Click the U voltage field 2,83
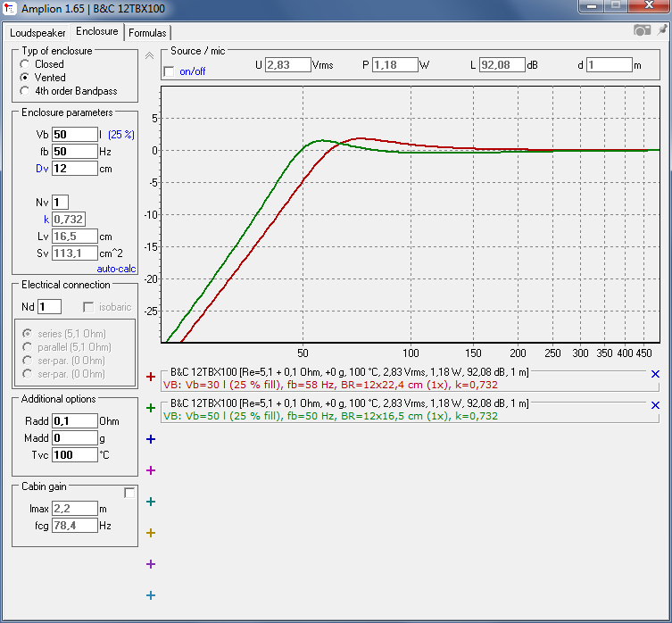 287,65
